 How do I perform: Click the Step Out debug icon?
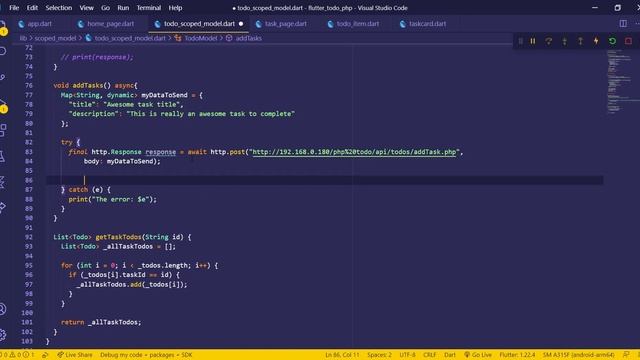580,41
